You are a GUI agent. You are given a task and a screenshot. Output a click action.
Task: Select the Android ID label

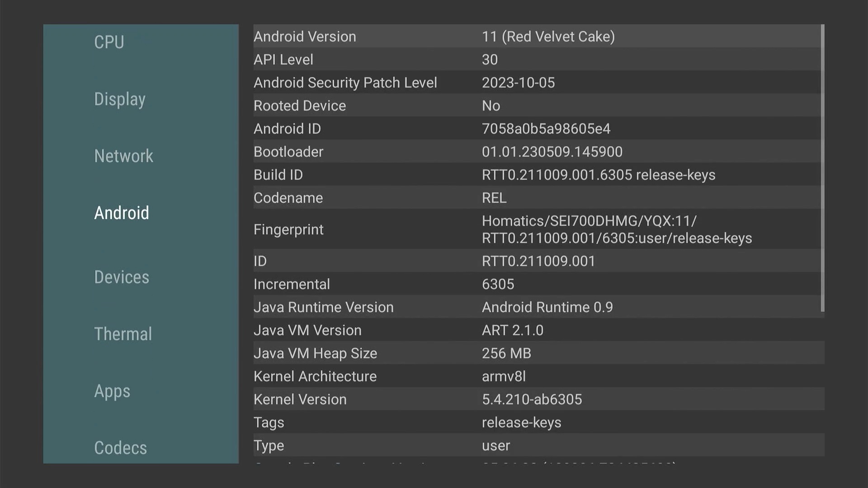(x=287, y=128)
